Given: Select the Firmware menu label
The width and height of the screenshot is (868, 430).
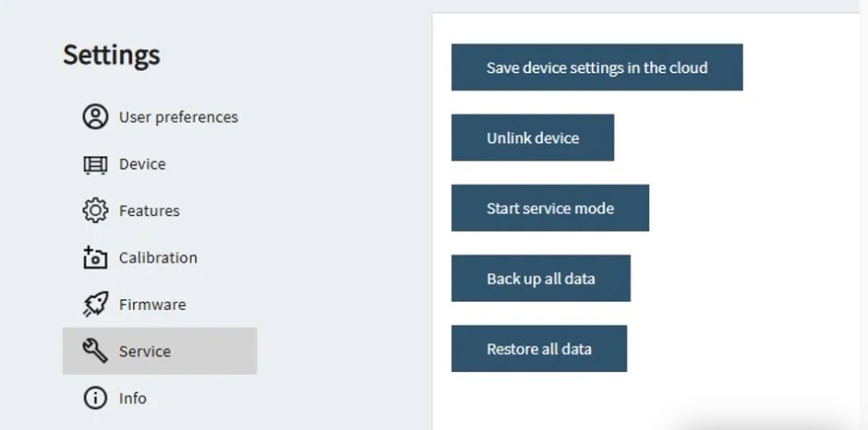Looking at the screenshot, I should pos(152,305).
